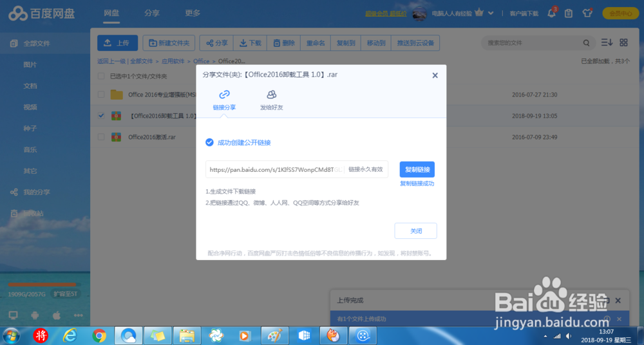This screenshot has height=345, width=644.
Task: Close the share dialog with X
Action: [x=435, y=75]
